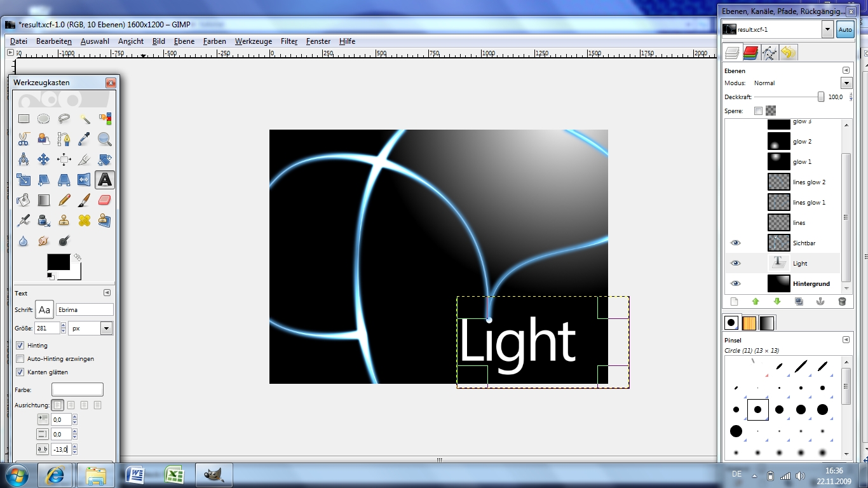Viewport: 868px width, 488px height.
Task: Adjust the Deckkraft opacity value stepper
Action: coord(851,97)
